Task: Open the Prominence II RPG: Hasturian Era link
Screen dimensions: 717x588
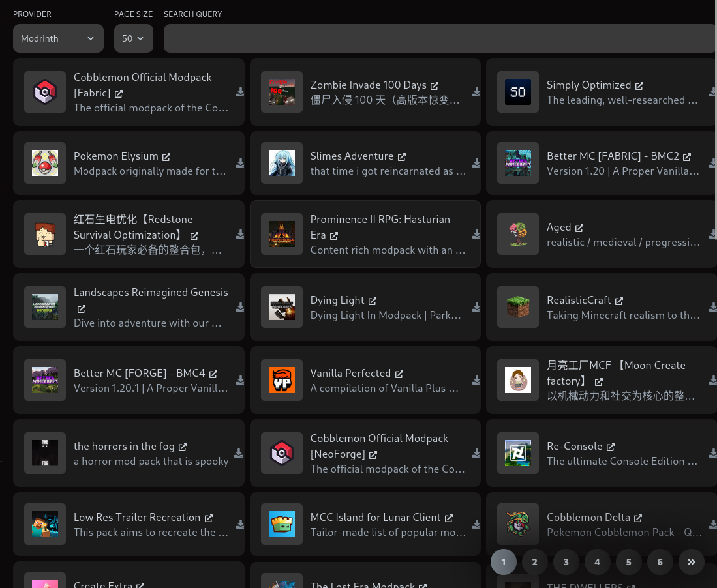Action: 333,235
